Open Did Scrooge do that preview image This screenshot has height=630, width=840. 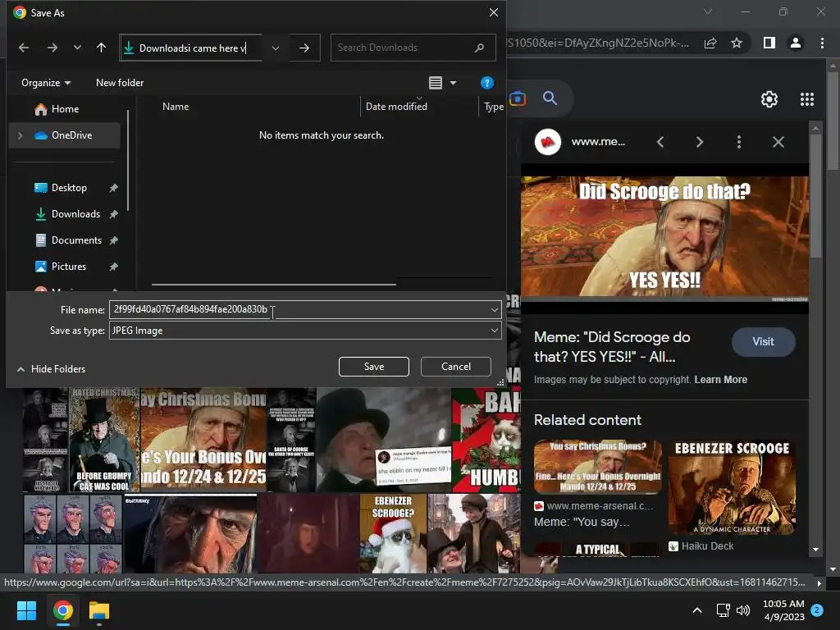(x=664, y=239)
